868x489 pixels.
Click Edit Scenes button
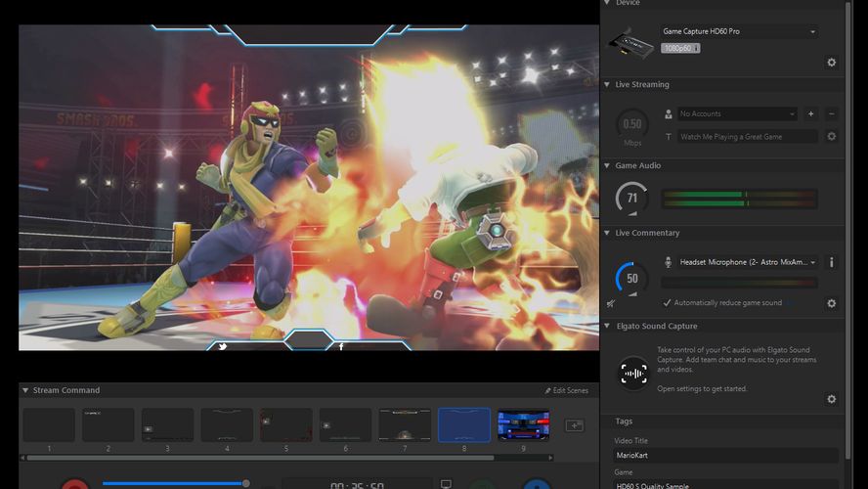coord(567,390)
